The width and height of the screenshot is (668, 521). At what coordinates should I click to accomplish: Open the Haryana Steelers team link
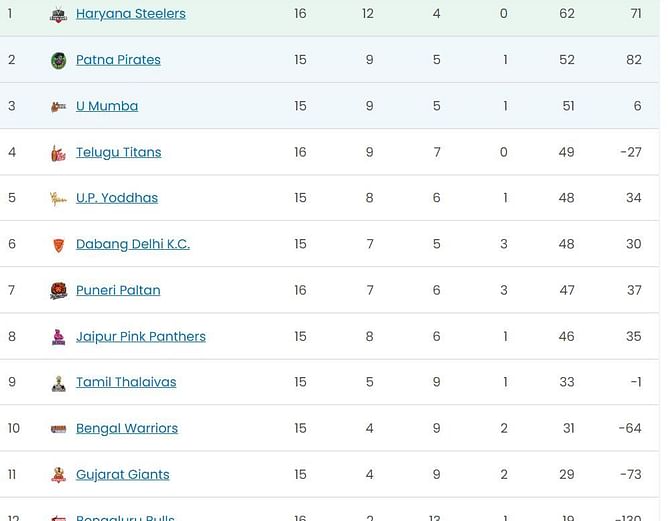tap(131, 14)
